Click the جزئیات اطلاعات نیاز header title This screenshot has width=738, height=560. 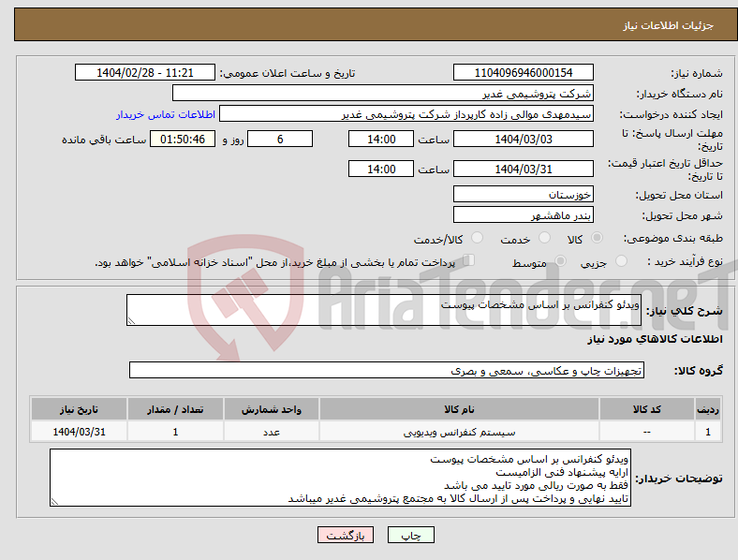[668, 25]
